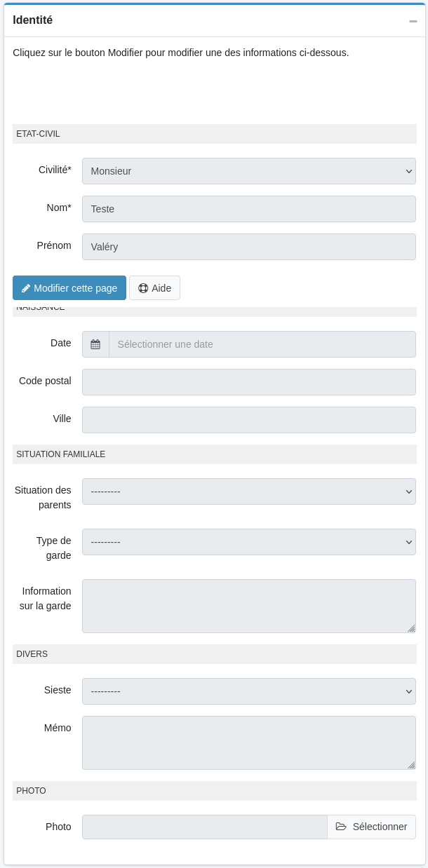
Task: Click the Ville input field
Action: click(x=248, y=420)
